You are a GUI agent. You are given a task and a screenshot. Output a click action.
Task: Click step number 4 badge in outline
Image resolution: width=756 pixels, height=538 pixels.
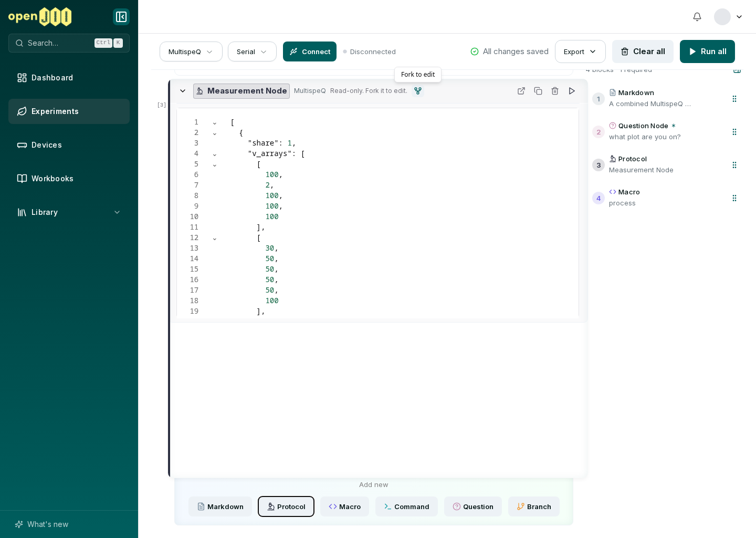pyautogui.click(x=598, y=198)
